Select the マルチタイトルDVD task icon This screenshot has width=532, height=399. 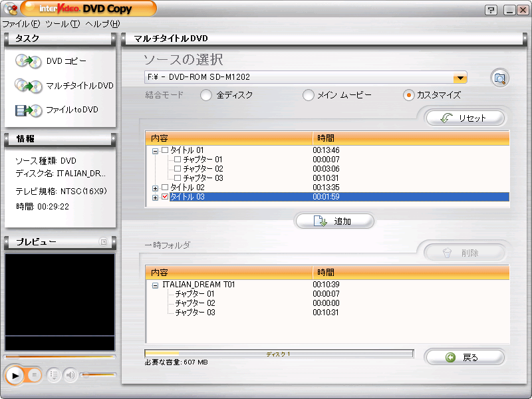coord(28,86)
